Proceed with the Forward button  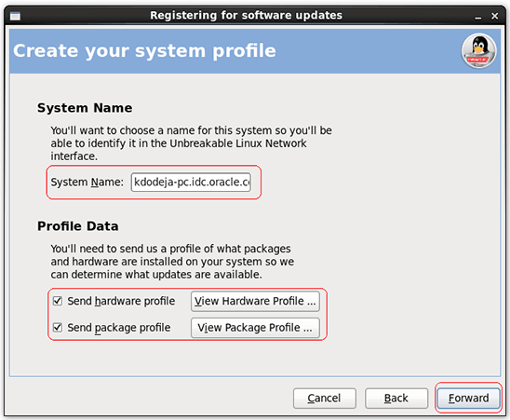(468, 398)
